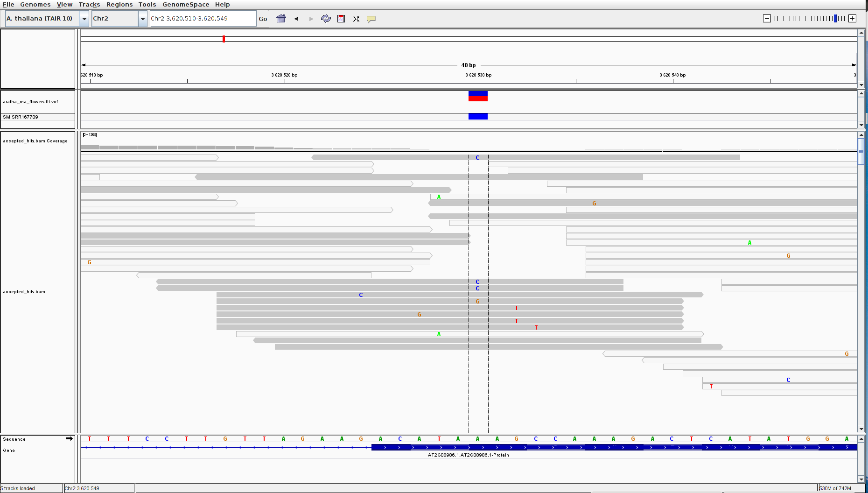Click the Home icon in toolbar
Viewport: 868px width, 493px height.
click(281, 19)
